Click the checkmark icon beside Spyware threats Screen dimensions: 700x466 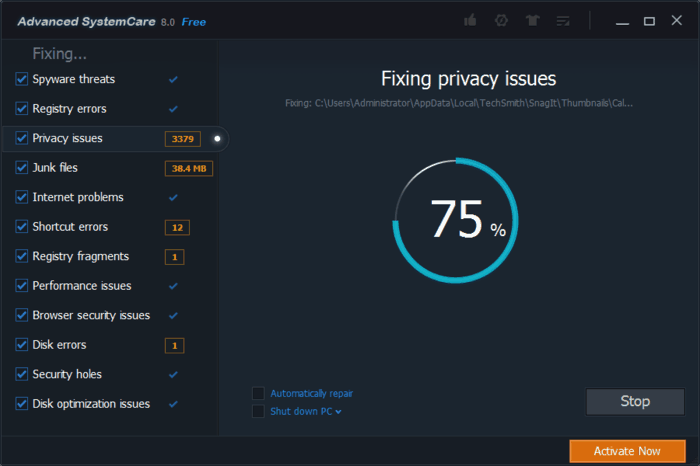(173, 79)
